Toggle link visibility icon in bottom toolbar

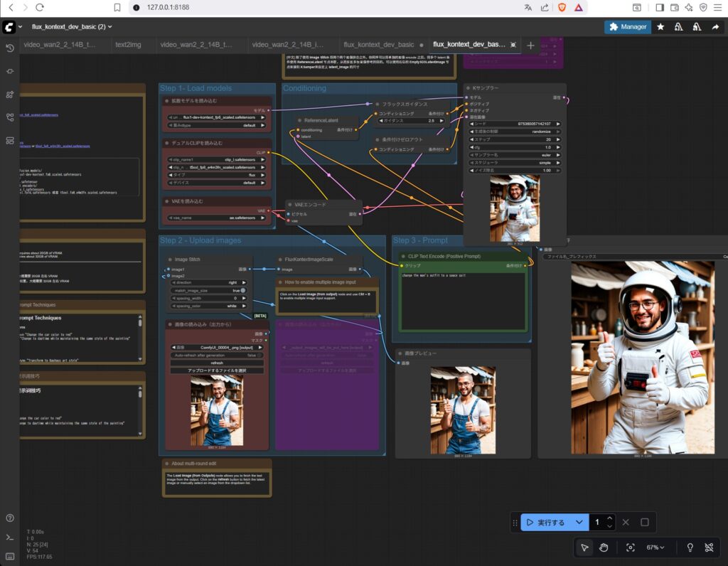709,548
